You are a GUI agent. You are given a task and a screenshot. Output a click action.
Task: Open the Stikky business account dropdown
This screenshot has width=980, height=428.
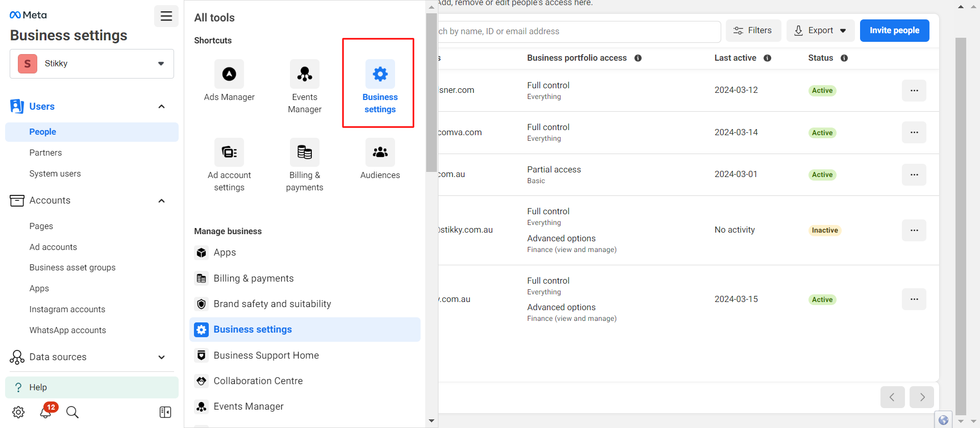point(92,64)
